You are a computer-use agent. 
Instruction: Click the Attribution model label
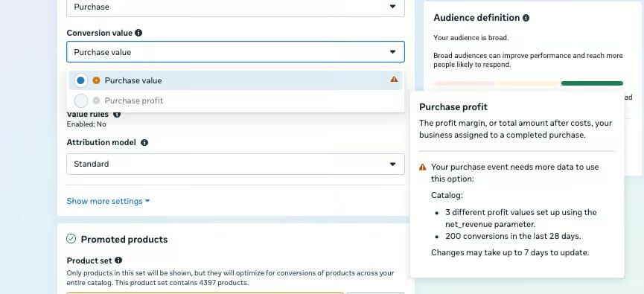click(101, 142)
